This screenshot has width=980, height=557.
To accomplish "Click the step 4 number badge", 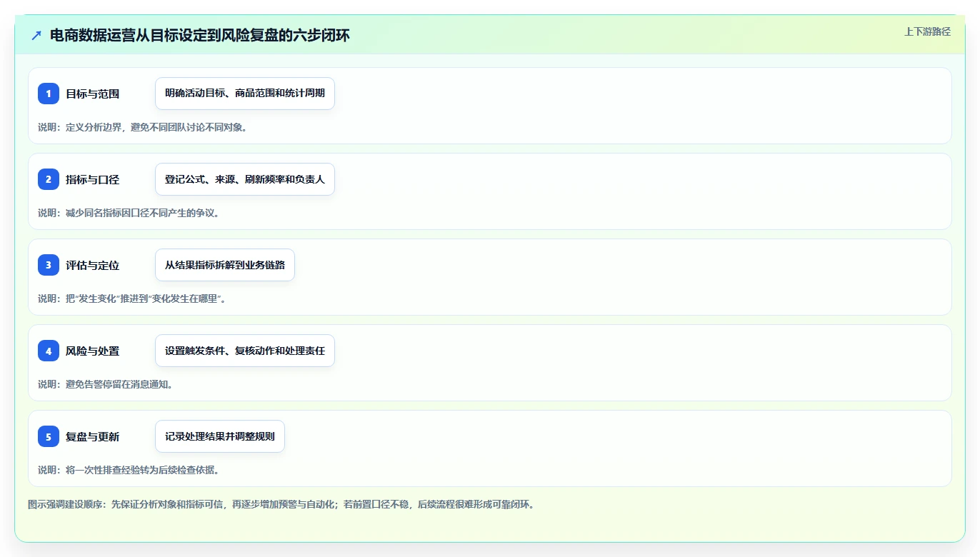I will (49, 351).
